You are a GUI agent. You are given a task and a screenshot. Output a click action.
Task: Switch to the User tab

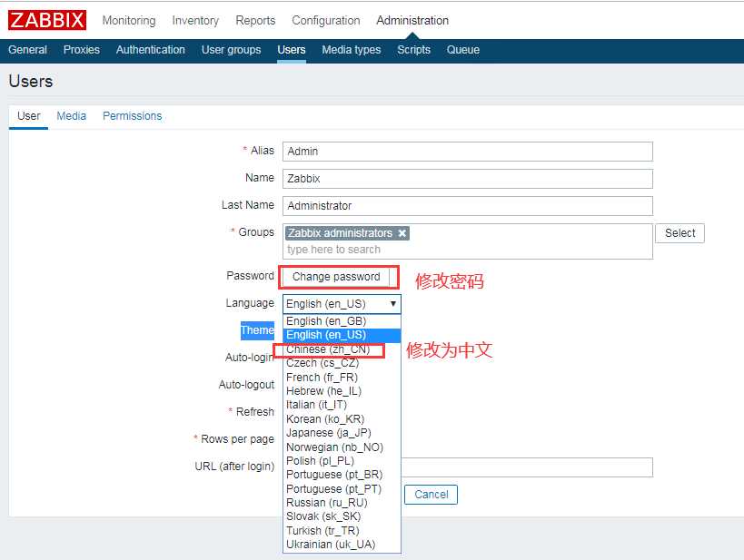(x=28, y=116)
